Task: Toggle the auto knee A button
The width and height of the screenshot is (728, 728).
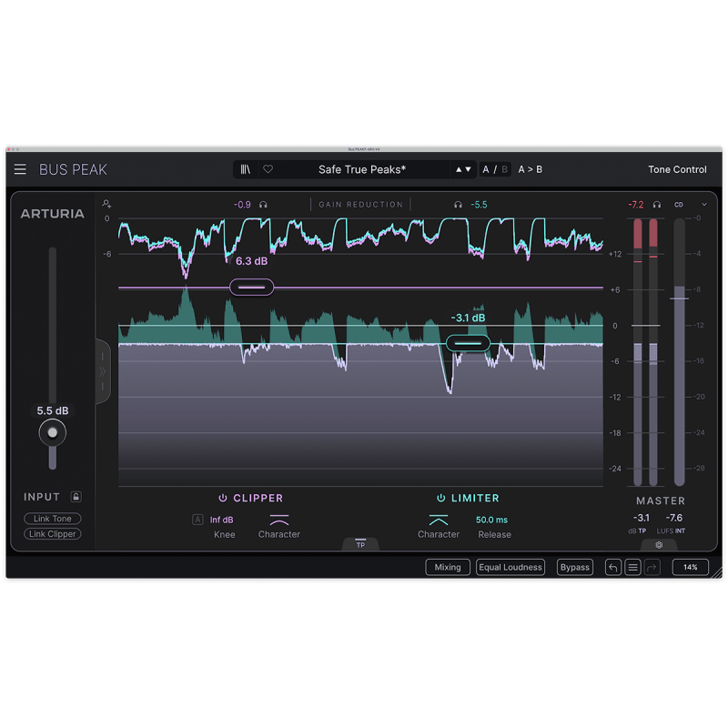Action: point(197,520)
